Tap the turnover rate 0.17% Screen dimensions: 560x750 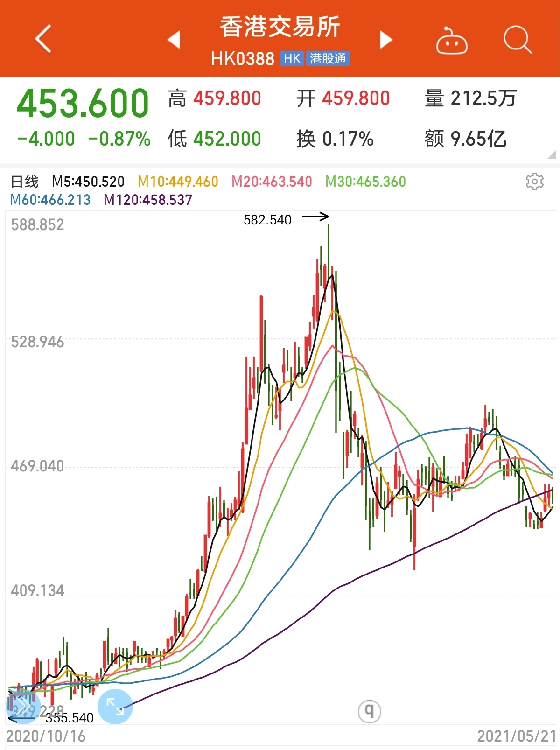pyautogui.click(x=348, y=139)
